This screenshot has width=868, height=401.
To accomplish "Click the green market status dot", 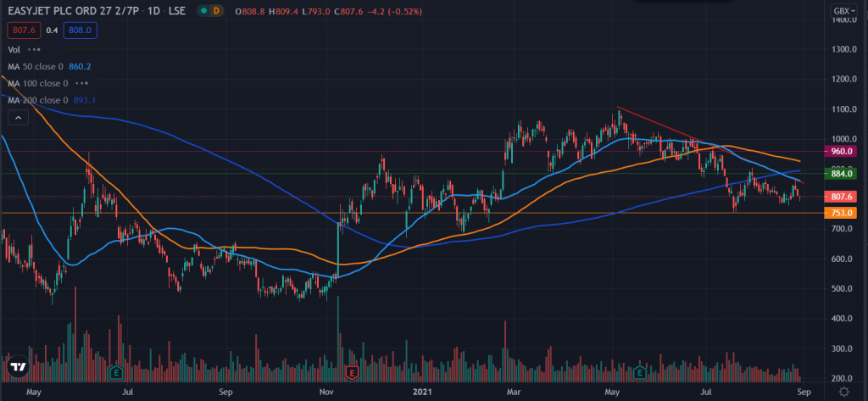I will pos(205,11).
